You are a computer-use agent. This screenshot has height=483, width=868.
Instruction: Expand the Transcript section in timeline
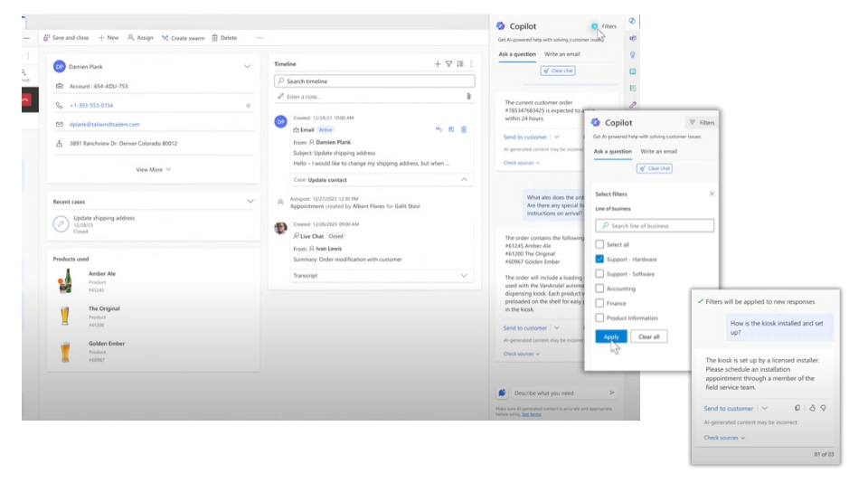pos(464,275)
